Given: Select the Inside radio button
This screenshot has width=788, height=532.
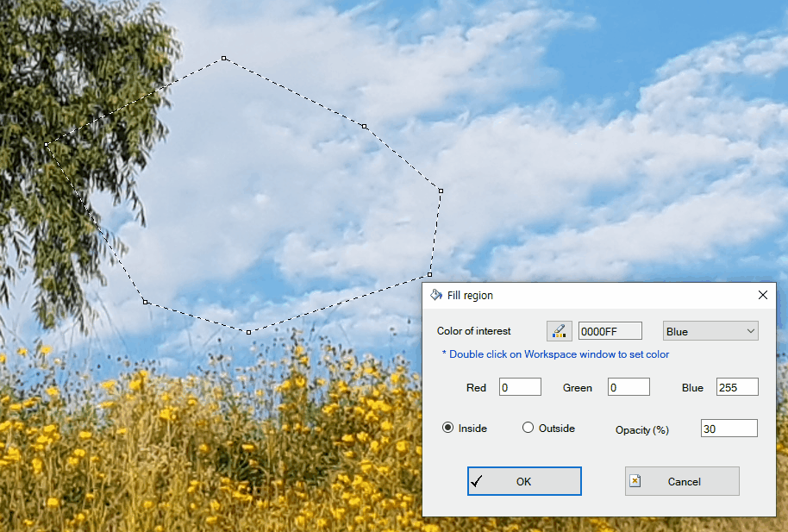Looking at the screenshot, I should pos(447,428).
